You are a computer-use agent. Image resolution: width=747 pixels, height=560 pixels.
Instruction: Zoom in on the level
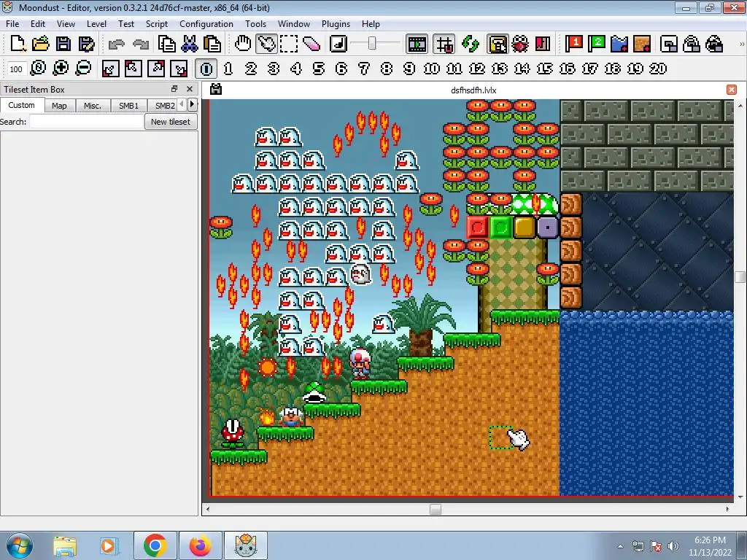(61, 68)
